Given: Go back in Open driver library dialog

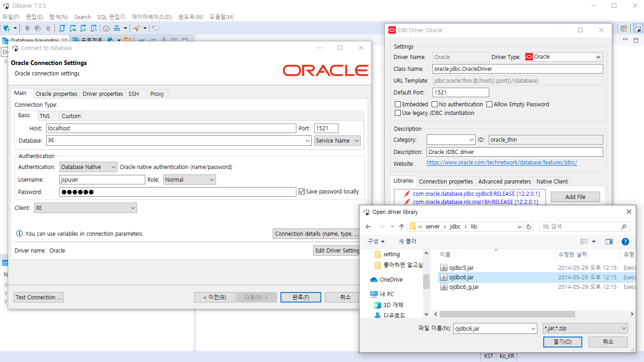Looking at the screenshot, I should (368, 227).
